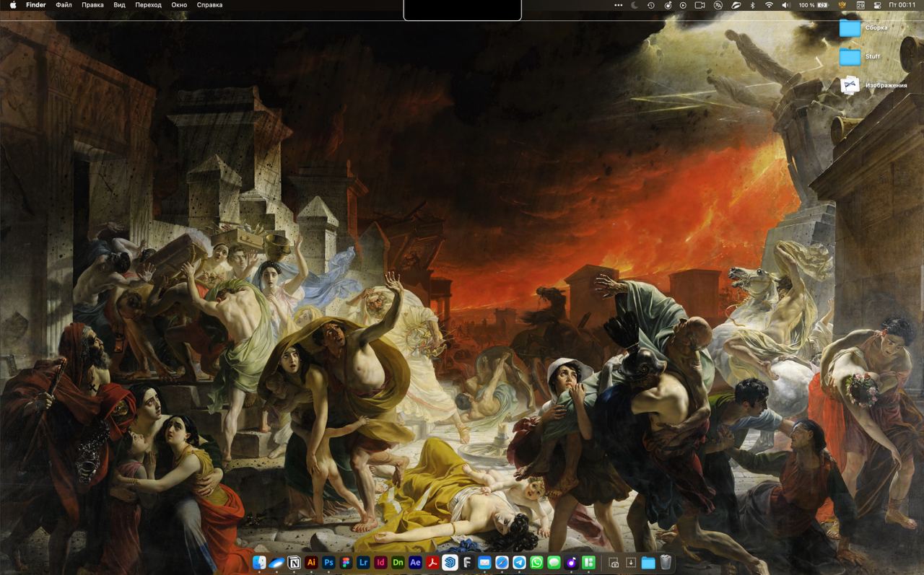
Task: Launch Adobe Dimension from the Dock
Action: coord(398,563)
